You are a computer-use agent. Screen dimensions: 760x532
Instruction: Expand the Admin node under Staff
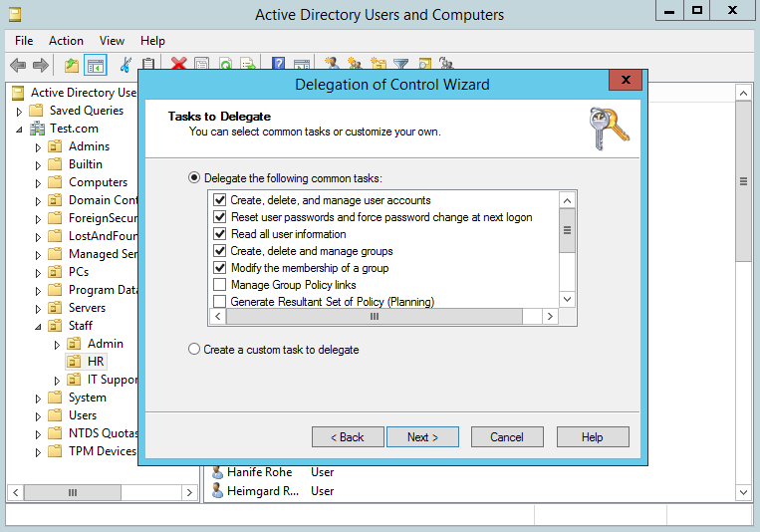(x=57, y=345)
